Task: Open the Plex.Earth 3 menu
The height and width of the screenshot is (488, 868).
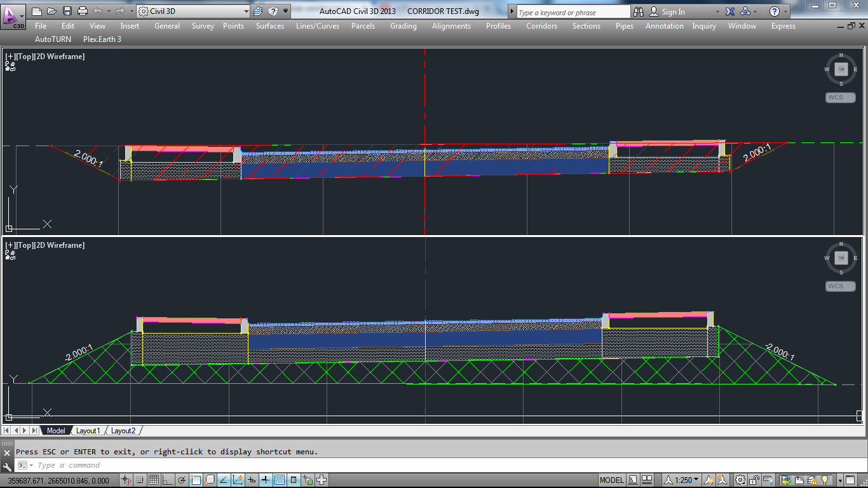Action: point(102,39)
